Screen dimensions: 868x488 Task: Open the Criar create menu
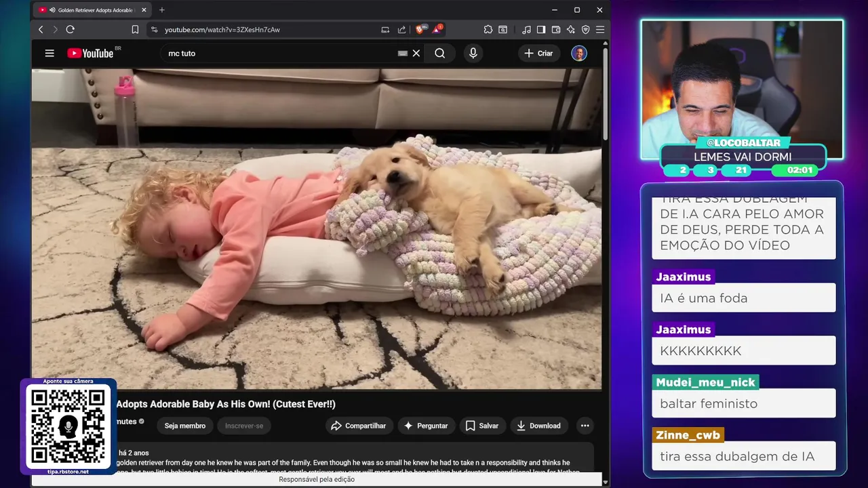pyautogui.click(x=538, y=54)
